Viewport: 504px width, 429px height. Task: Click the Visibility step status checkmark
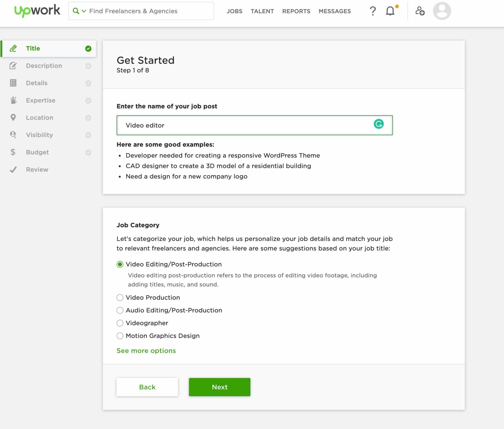click(x=88, y=135)
